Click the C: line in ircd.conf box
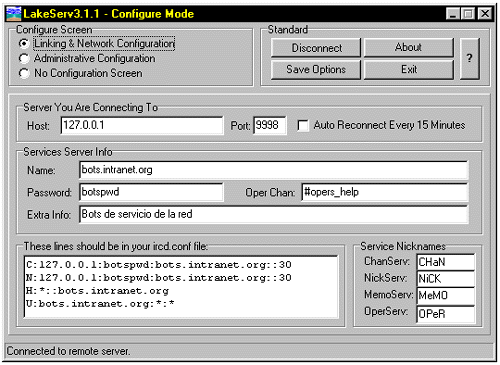Screen dimensions: 500x365 [x=159, y=265]
